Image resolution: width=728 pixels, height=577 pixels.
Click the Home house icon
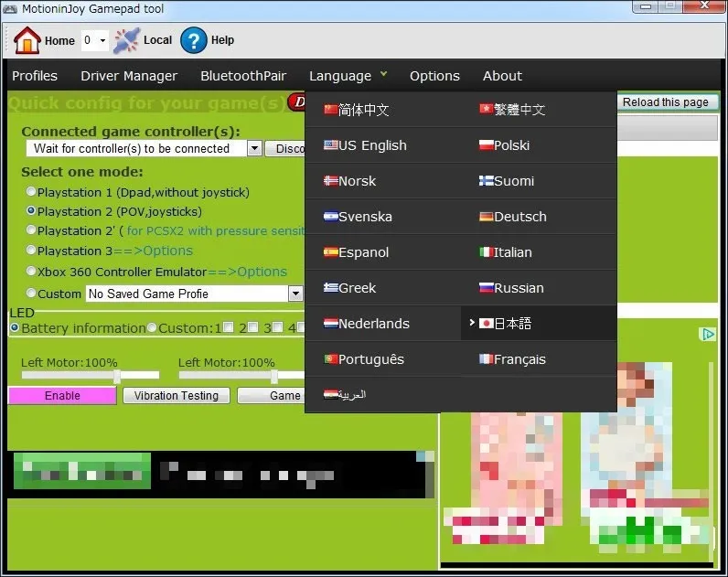(x=27, y=40)
